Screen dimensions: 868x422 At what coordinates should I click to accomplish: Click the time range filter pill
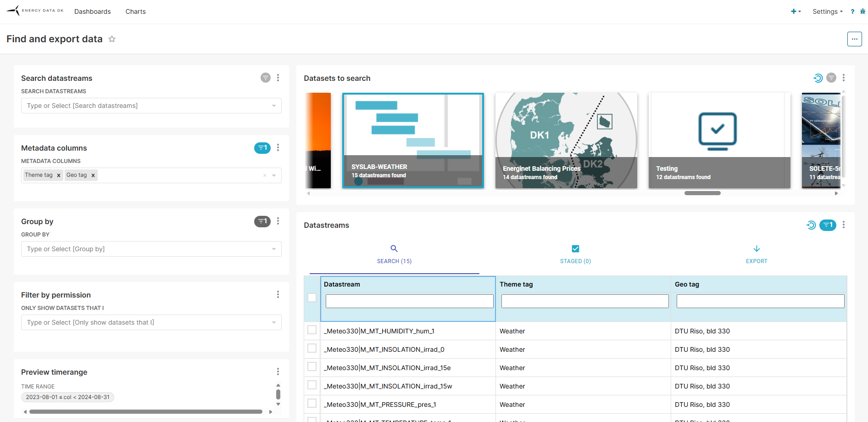point(68,397)
